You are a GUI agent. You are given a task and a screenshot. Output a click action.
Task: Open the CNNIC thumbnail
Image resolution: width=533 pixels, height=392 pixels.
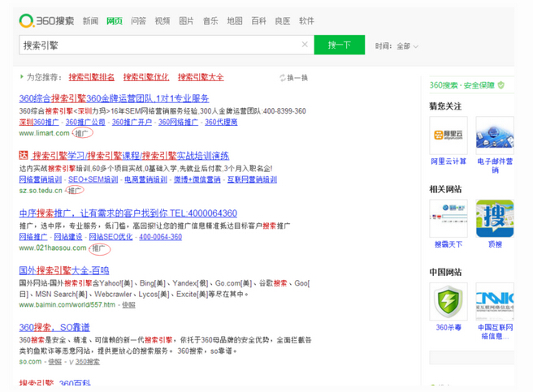click(495, 301)
